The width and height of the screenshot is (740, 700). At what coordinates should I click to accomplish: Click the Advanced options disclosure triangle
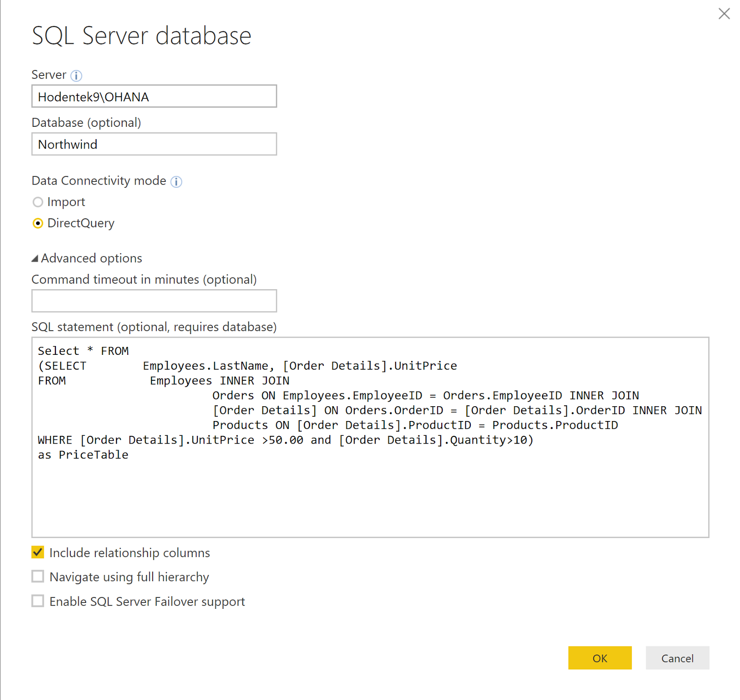pyautogui.click(x=35, y=258)
